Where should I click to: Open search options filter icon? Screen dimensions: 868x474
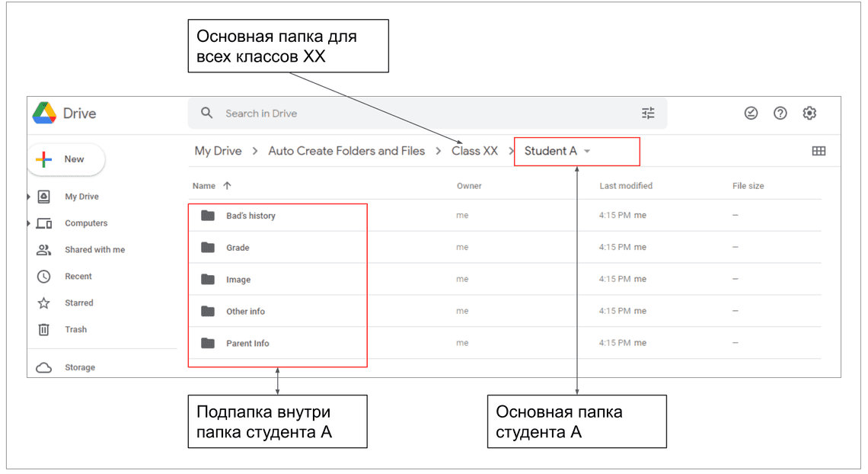click(x=648, y=114)
